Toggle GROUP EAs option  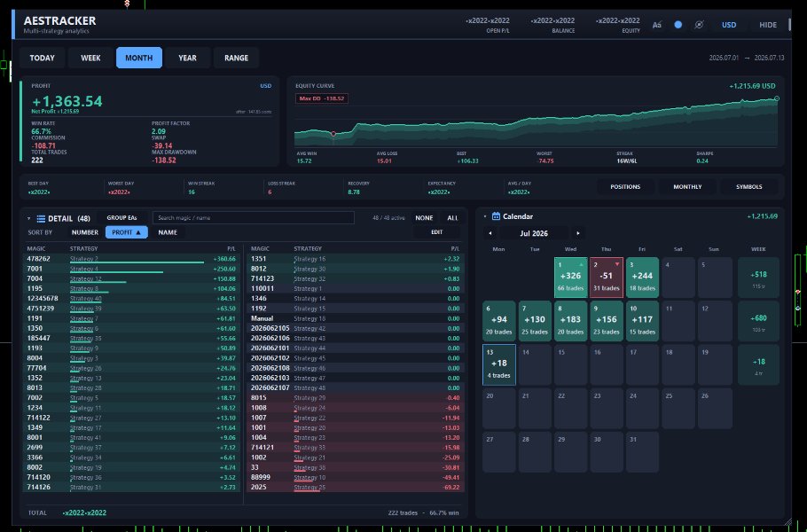click(x=122, y=217)
